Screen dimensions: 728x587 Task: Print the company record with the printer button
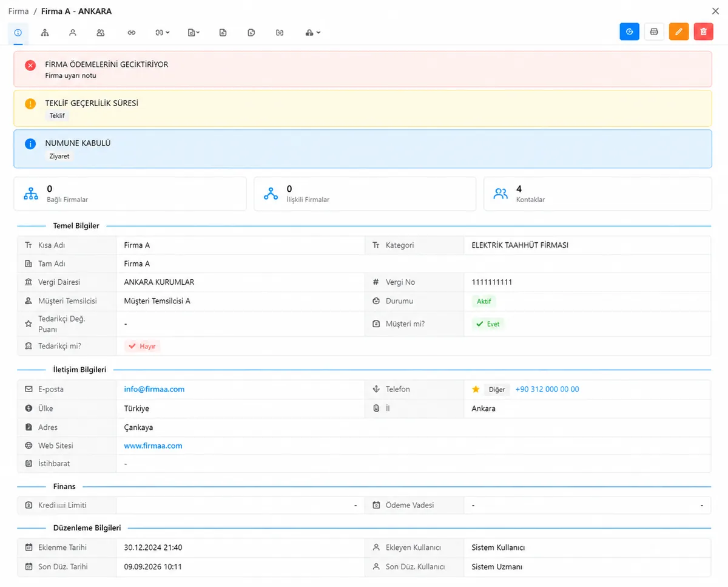point(654,32)
